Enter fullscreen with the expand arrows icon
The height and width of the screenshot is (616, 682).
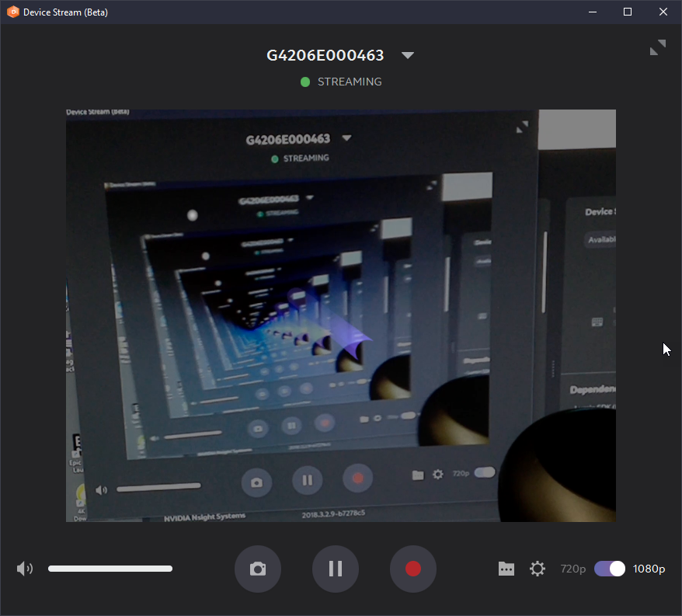point(658,47)
